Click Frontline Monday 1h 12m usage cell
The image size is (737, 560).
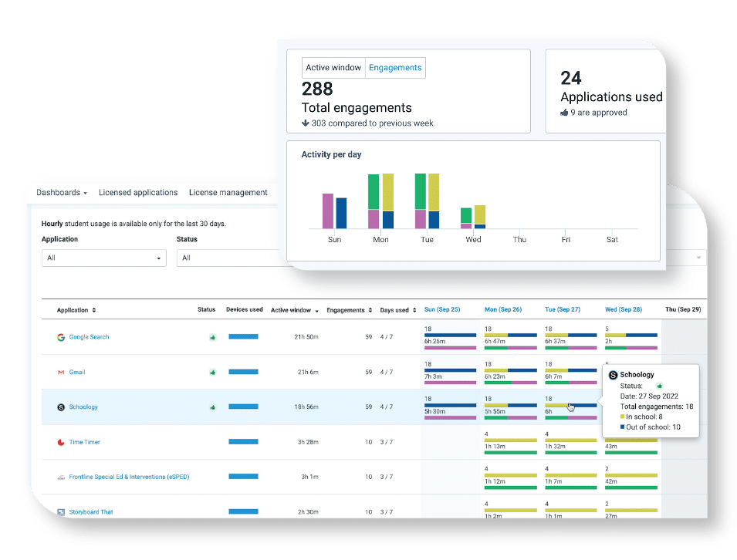[x=510, y=477]
